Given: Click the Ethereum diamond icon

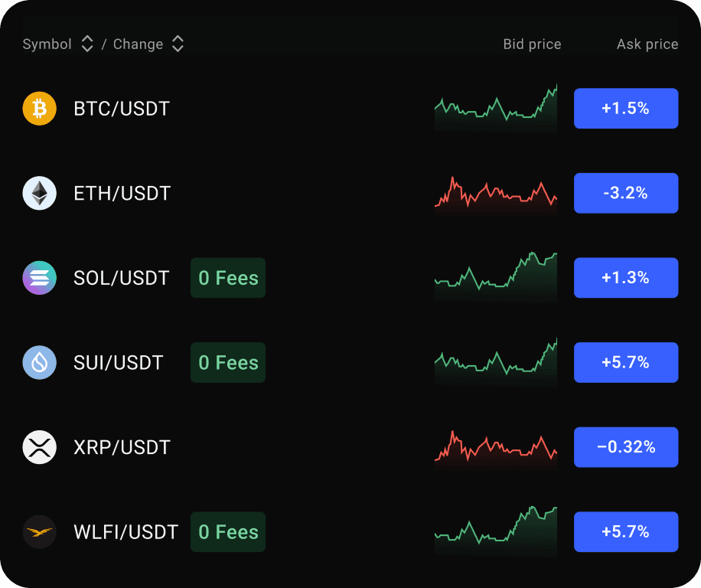Looking at the screenshot, I should coord(40,193).
